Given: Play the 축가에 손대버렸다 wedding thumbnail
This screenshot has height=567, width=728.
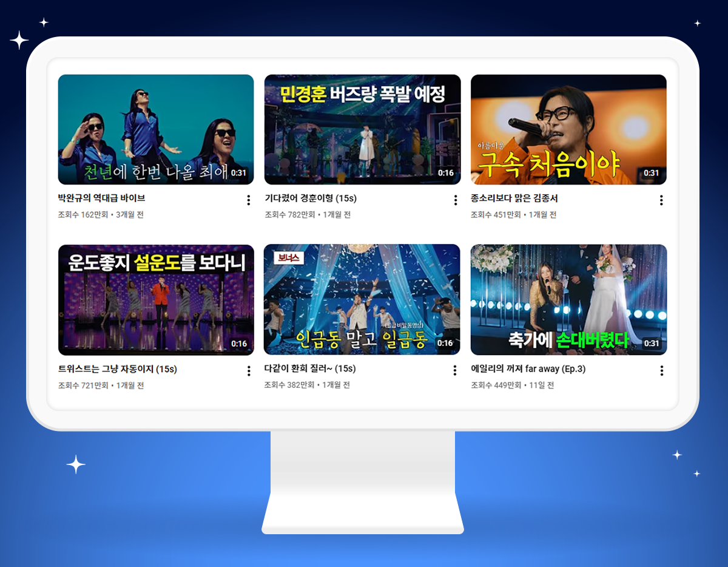Looking at the screenshot, I should click(x=569, y=300).
